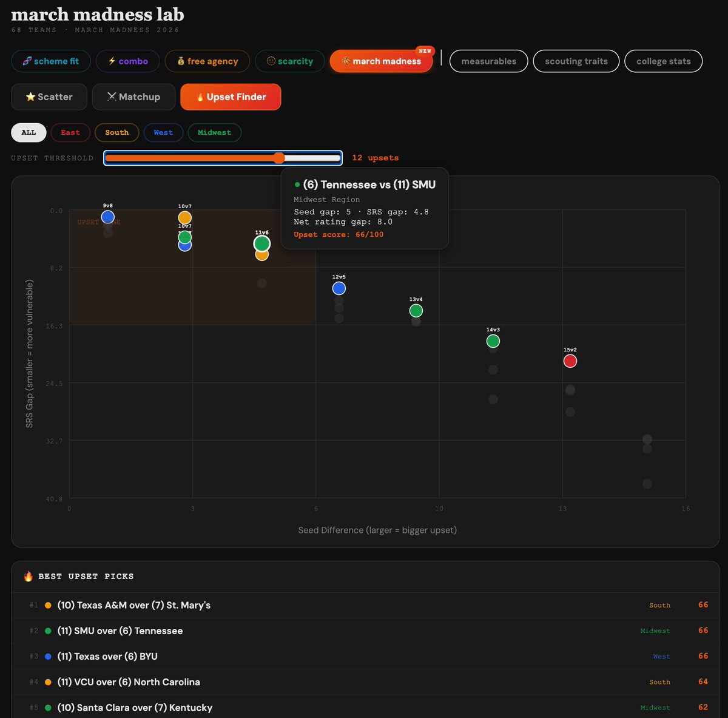
Task: Select the South region filter pill
Action: tap(116, 132)
